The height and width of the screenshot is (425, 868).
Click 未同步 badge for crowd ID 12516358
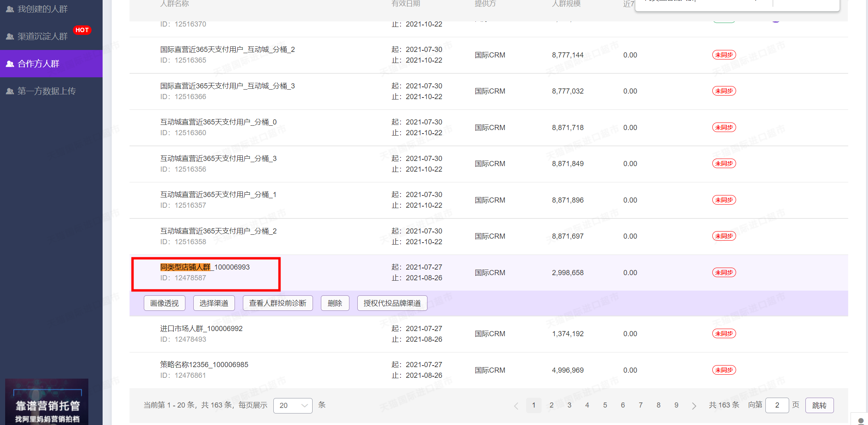(724, 236)
